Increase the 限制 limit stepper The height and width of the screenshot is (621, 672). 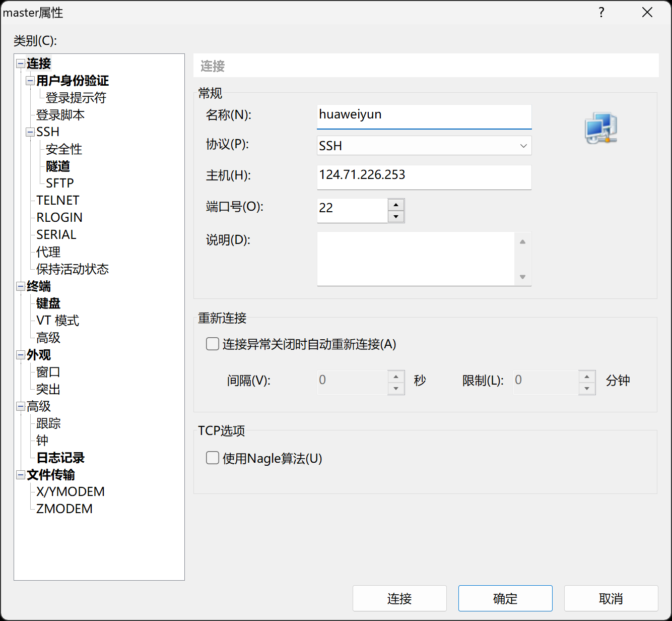pos(587,377)
